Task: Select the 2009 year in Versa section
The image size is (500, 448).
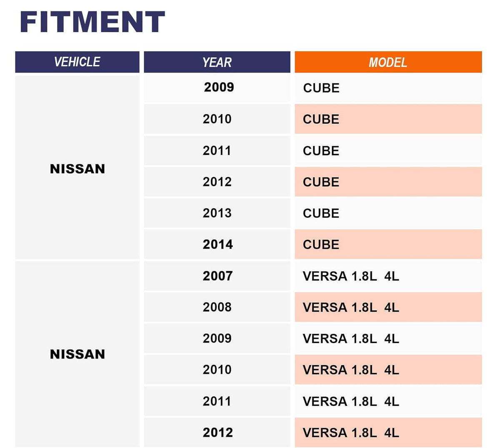Action: (x=217, y=338)
